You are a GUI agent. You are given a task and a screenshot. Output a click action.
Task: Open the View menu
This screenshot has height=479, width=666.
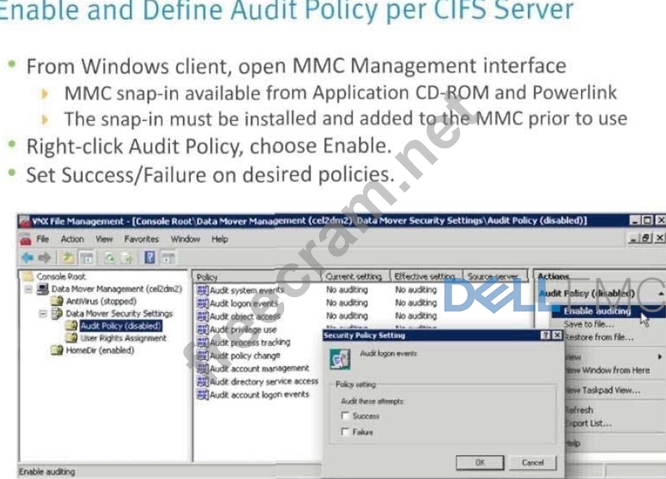104,239
